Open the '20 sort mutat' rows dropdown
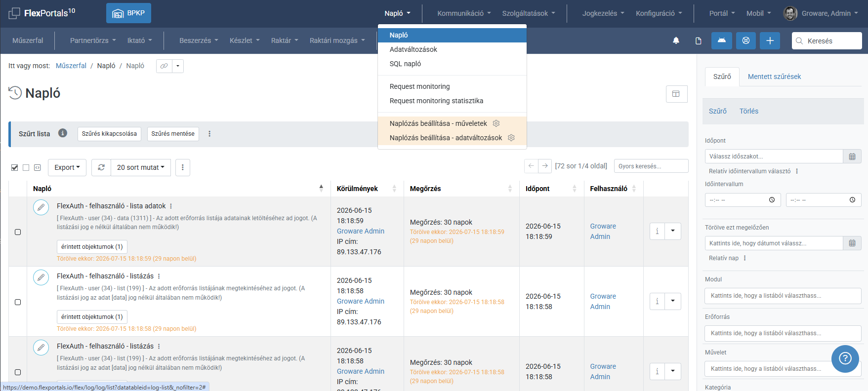Screen dimensions: 868x391 pyautogui.click(x=141, y=167)
